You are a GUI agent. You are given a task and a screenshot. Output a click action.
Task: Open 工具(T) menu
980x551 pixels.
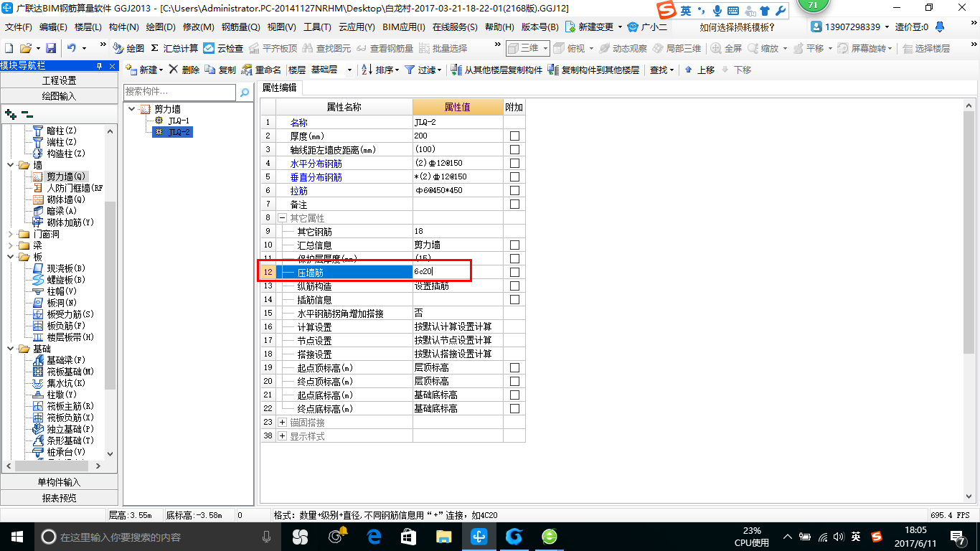click(317, 27)
